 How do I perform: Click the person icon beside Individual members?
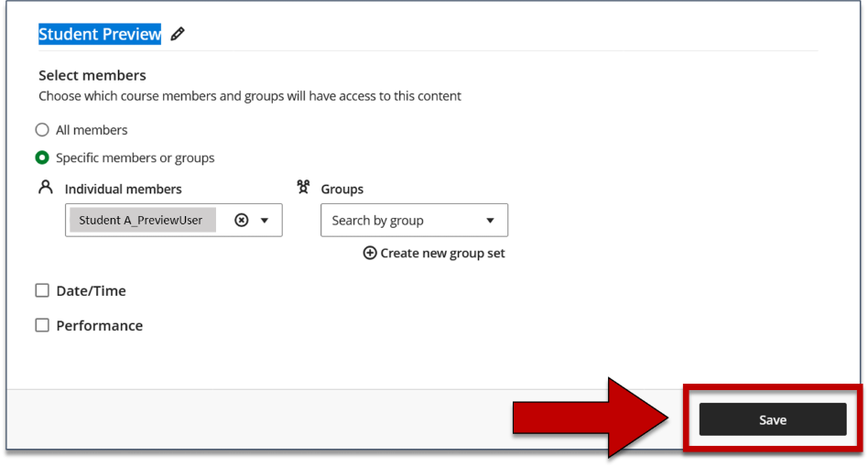pyautogui.click(x=46, y=188)
